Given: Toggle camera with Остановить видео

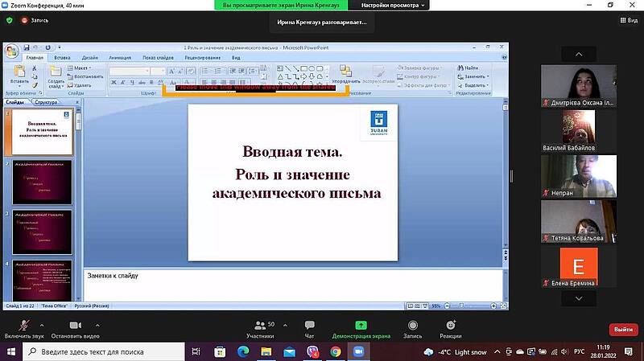Looking at the screenshot, I should click(x=75, y=325).
